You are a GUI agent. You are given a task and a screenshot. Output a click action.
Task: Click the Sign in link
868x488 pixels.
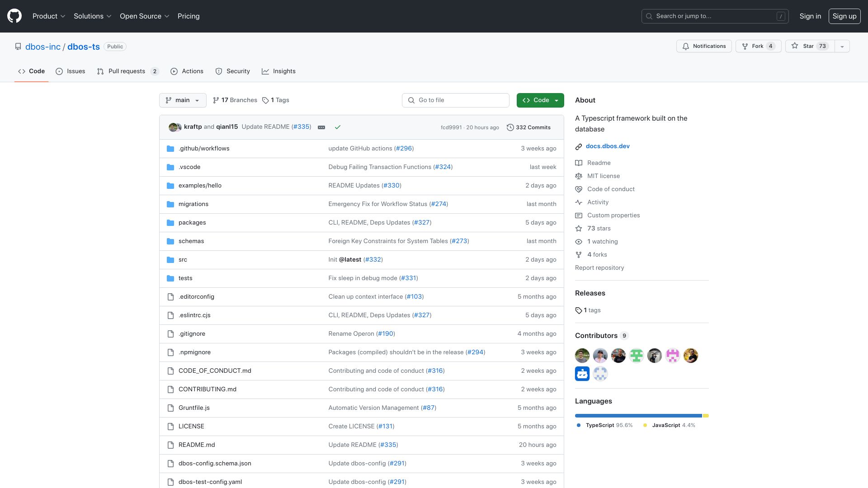pos(810,16)
